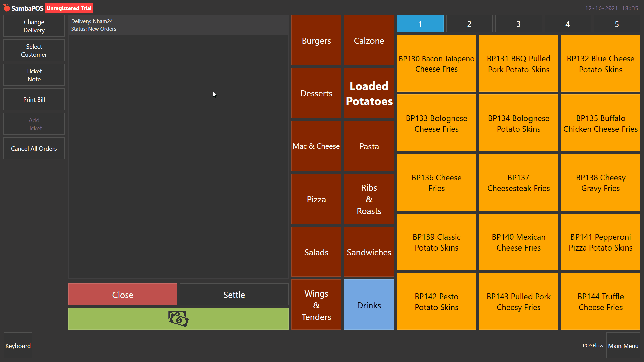Screen dimensions: 644x362
Task: Click the Unregistered Trial label
Action: [x=69, y=8]
